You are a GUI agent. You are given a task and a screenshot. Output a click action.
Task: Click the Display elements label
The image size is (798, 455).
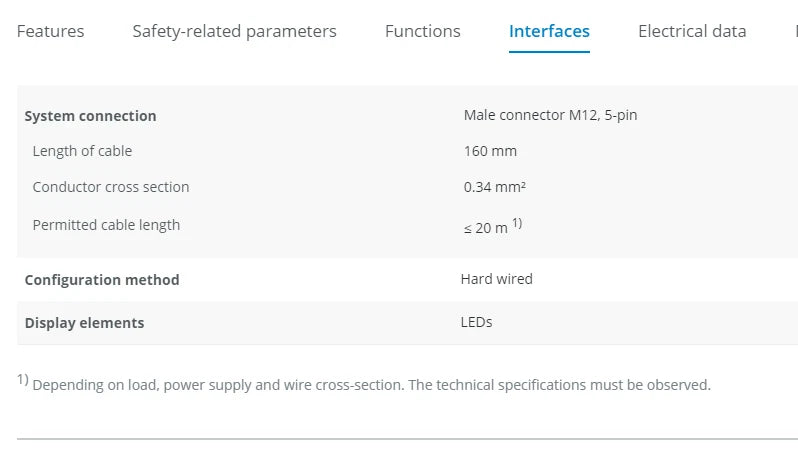(x=84, y=323)
